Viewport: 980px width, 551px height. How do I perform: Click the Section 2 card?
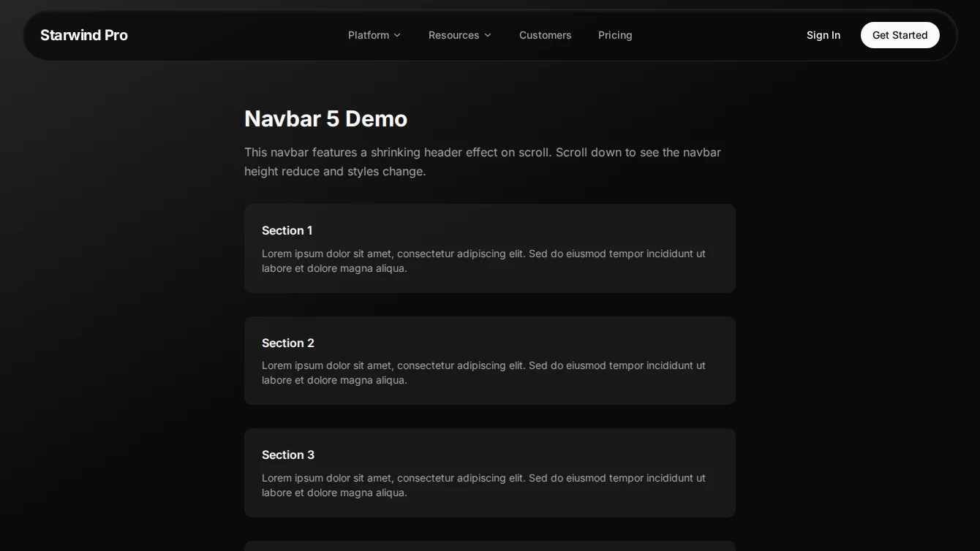(489, 360)
